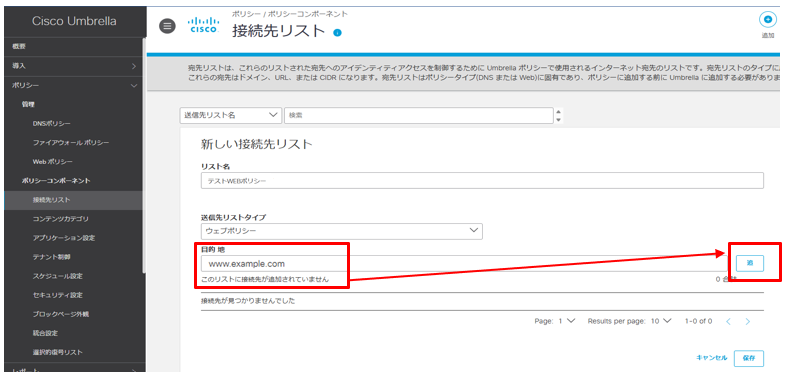788x372 pixels.
Task: Open ブロックページ外観 in the sidebar
Action: click(x=61, y=314)
